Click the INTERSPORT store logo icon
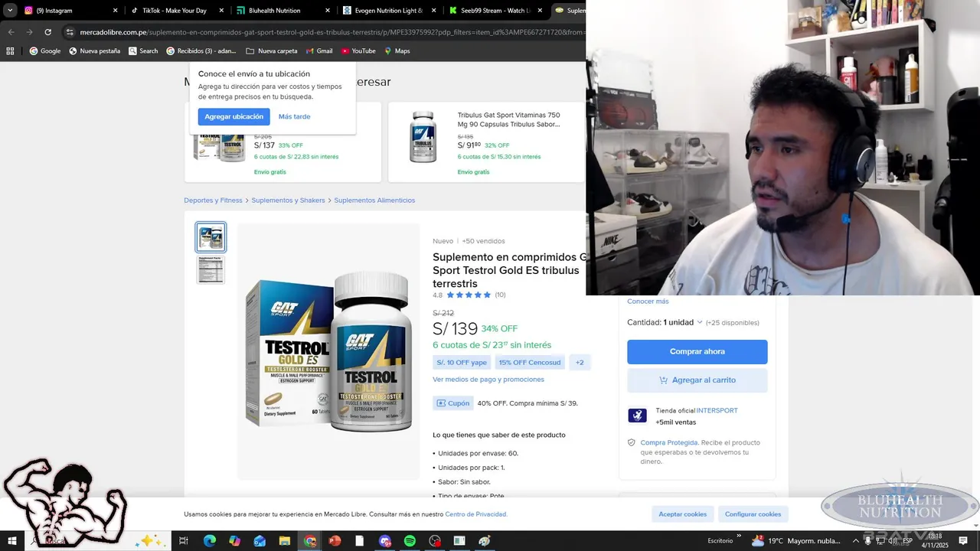The image size is (980, 551). 637,416
